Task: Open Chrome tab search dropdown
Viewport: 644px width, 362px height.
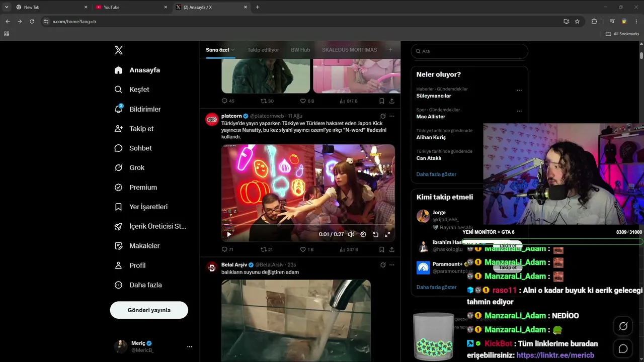Action: point(7,7)
